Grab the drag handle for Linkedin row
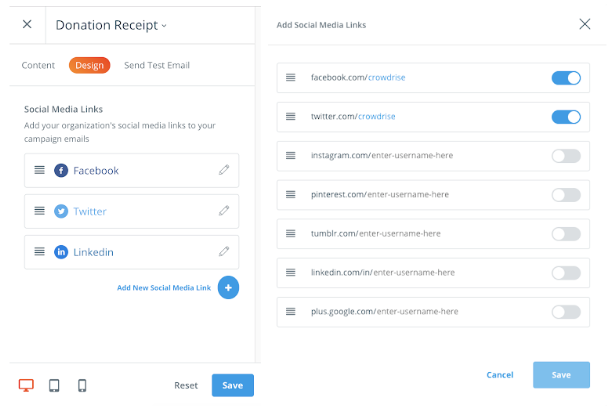Image resolution: width=613 pixels, height=414 pixels. [39, 251]
